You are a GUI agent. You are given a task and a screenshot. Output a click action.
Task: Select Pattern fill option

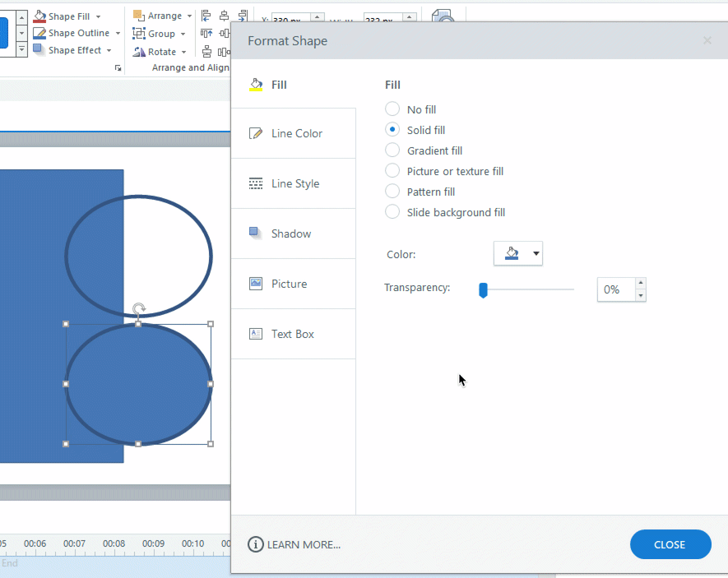point(392,192)
